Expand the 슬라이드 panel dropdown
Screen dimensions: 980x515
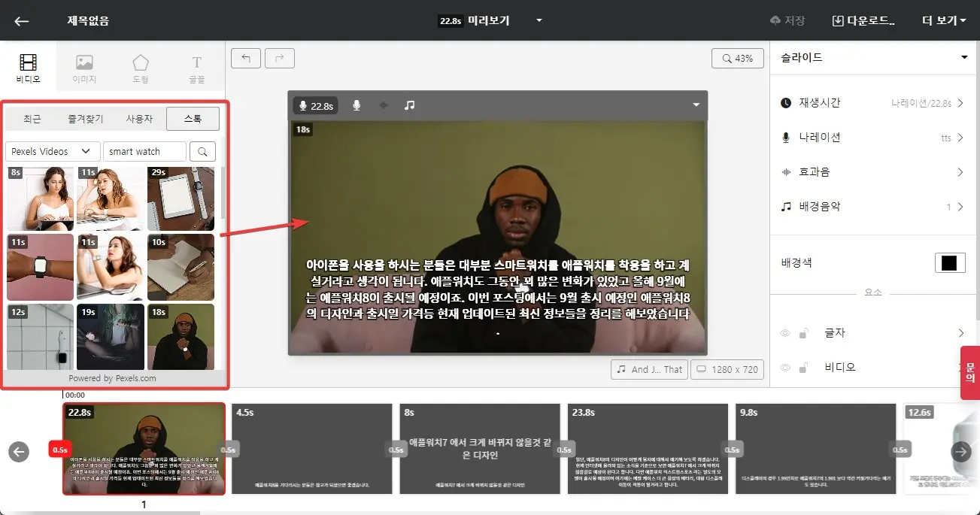964,58
